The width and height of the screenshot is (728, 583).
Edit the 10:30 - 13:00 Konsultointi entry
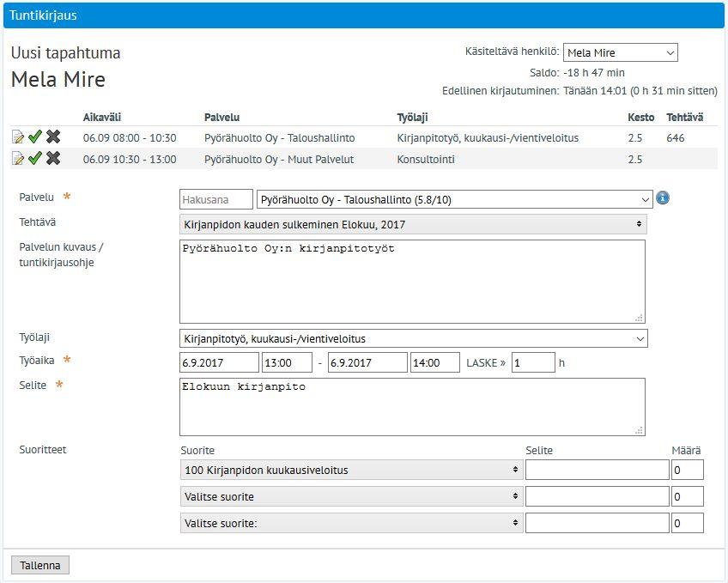[18, 158]
